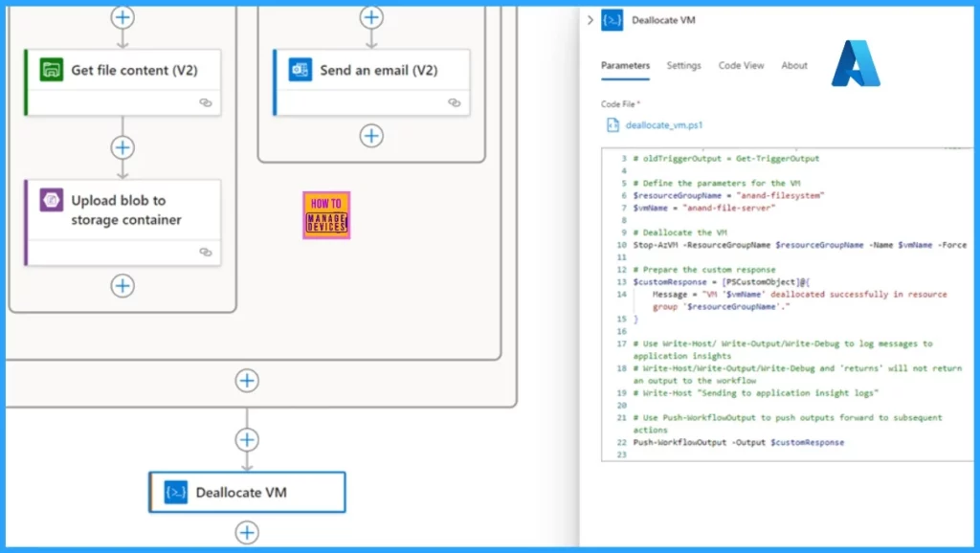This screenshot has width=980, height=553.
Task: Click the PowerShell icon on Deallocate VM card
Action: coord(176,493)
